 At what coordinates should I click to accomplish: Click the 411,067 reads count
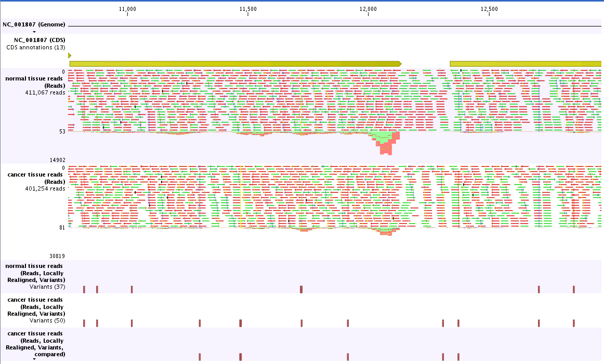pyautogui.click(x=45, y=93)
